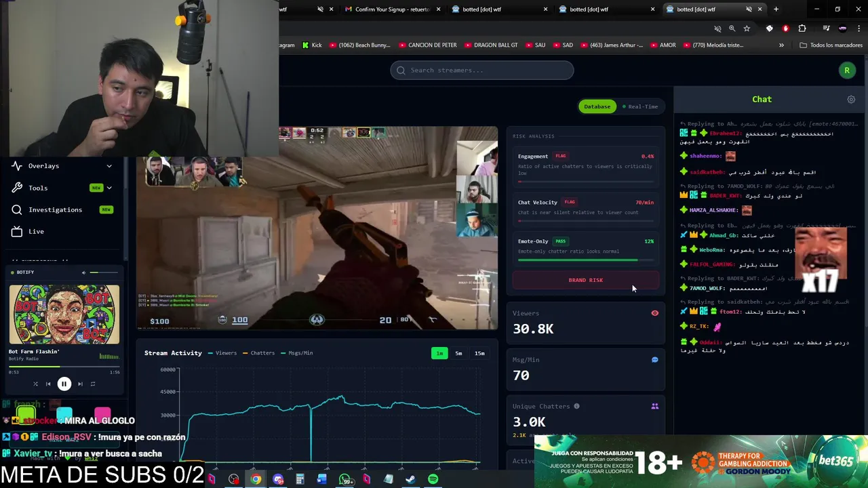This screenshot has width=868, height=488.
Task: Open the Todos los marcadores folder
Action: point(831,45)
